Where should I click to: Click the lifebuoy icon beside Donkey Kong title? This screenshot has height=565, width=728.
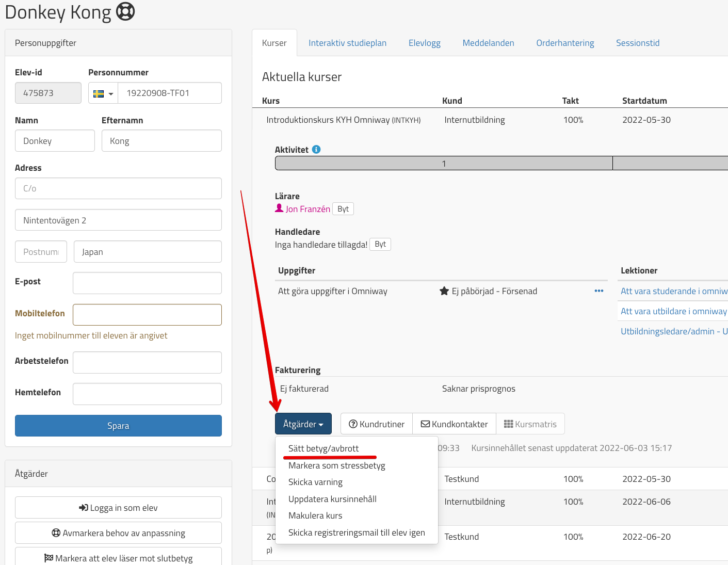pos(125,11)
